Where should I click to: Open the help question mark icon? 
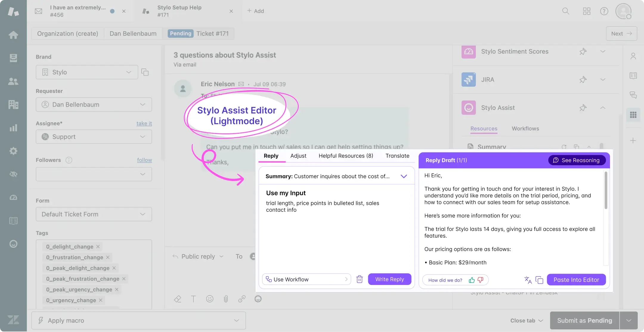604,11
